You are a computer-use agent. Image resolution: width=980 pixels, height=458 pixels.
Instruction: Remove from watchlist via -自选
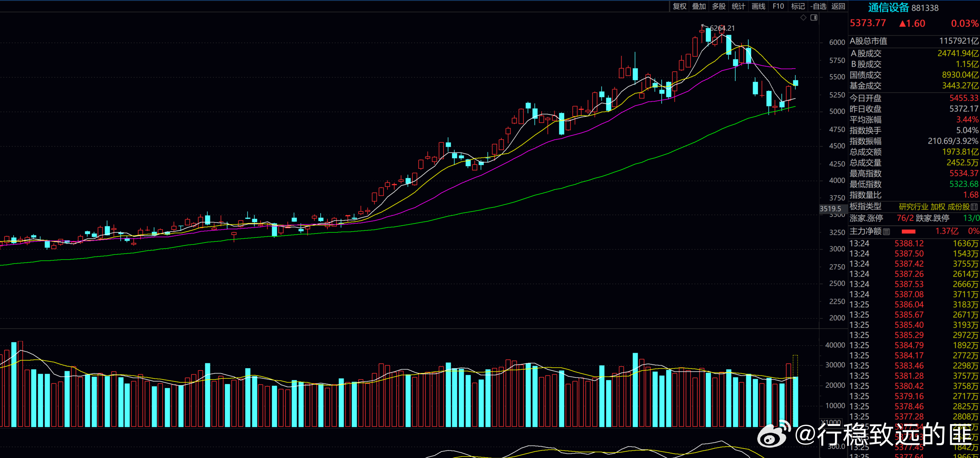818,6
